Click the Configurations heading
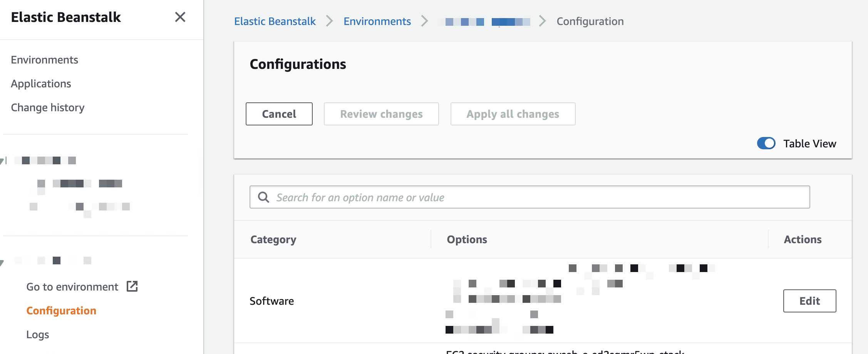 pyautogui.click(x=298, y=64)
